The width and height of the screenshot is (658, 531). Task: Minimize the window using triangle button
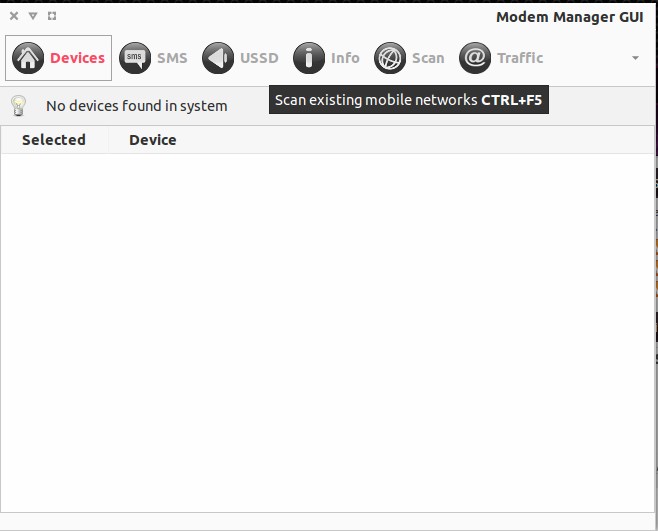33,16
